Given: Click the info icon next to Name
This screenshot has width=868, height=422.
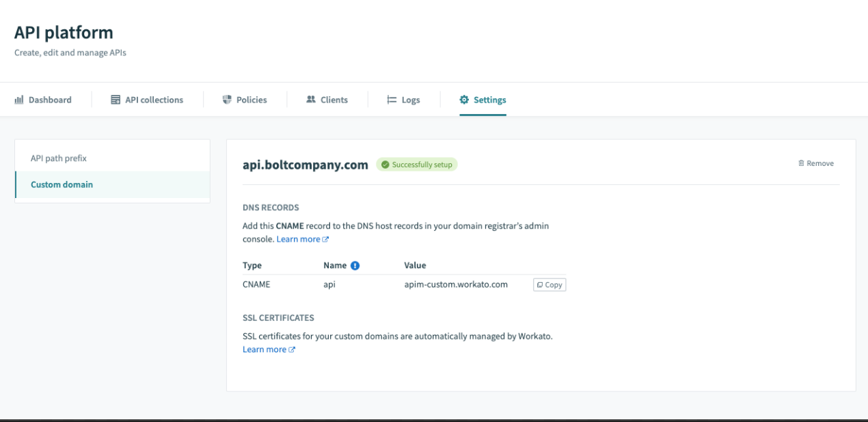Looking at the screenshot, I should (x=355, y=265).
